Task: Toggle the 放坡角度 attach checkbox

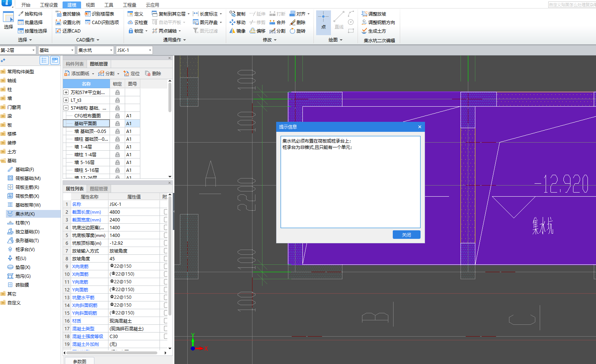Action: tap(166, 258)
